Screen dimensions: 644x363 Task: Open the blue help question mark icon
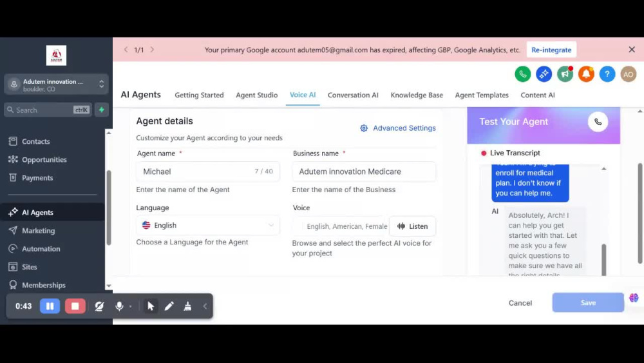click(607, 74)
